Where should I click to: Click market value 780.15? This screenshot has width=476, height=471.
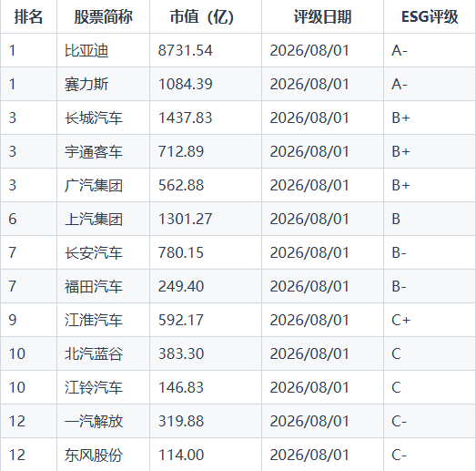point(181,253)
